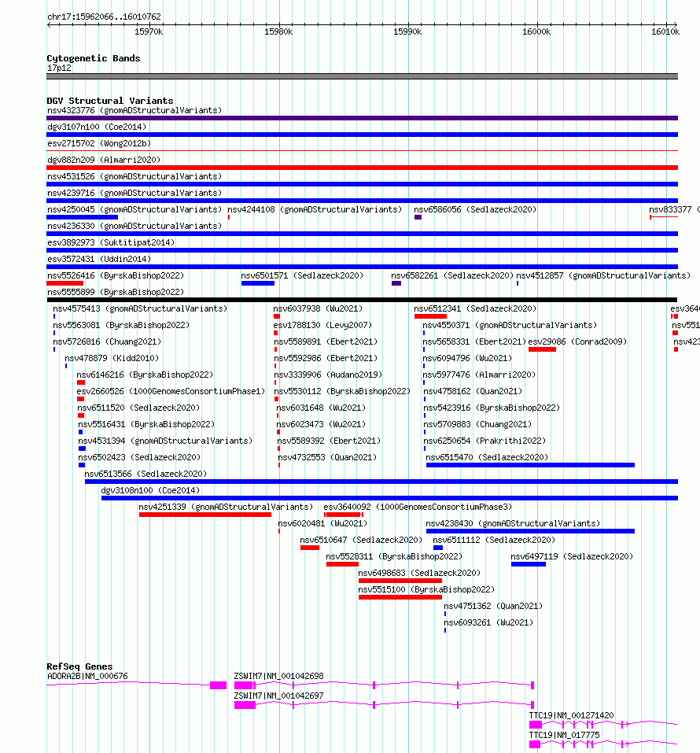Click the 15980k ruler tick label
The height and width of the screenshot is (753, 700).
point(278,31)
